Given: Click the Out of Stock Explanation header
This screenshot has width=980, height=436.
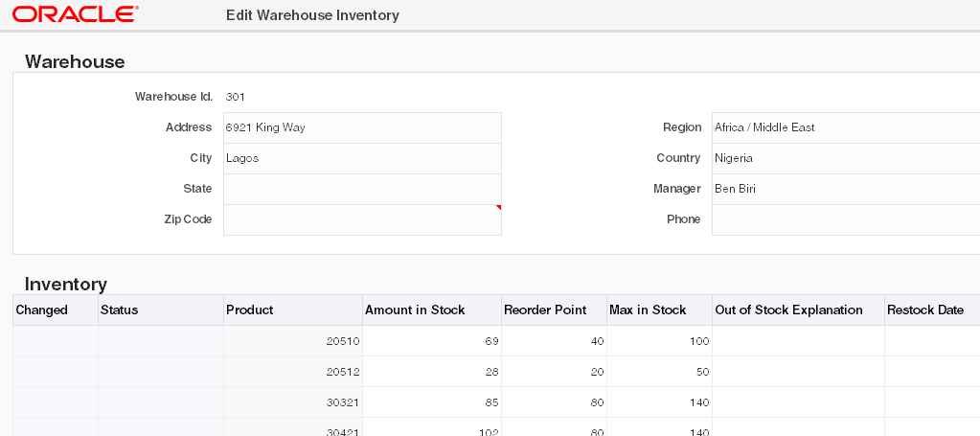Looking at the screenshot, I should pos(798,310).
